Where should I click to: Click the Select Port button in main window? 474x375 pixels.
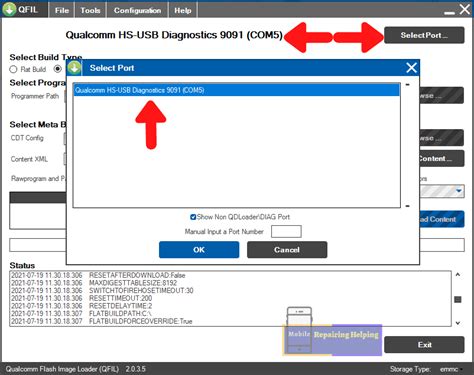(x=424, y=35)
